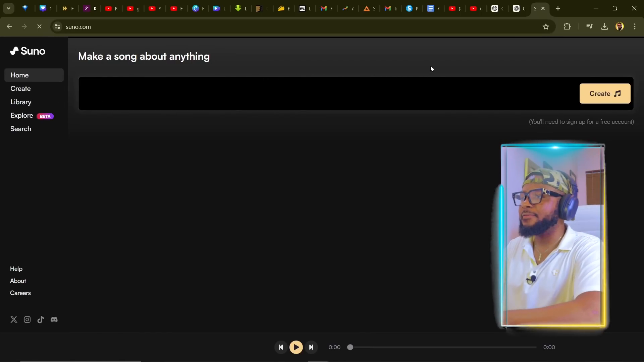Open the Library section
The width and height of the screenshot is (644, 362).
click(x=21, y=102)
